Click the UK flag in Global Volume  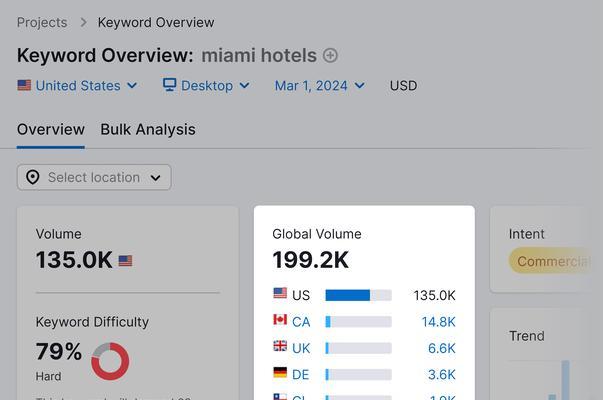280,347
